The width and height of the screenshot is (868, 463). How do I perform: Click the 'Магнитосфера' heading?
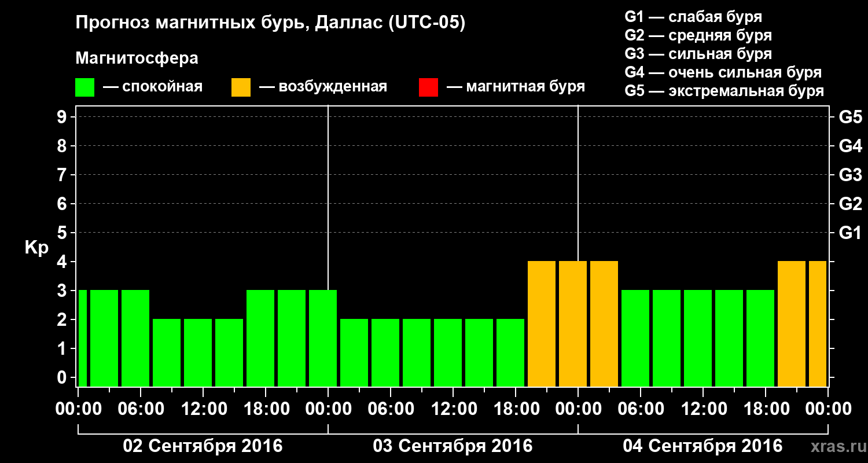[x=137, y=58]
